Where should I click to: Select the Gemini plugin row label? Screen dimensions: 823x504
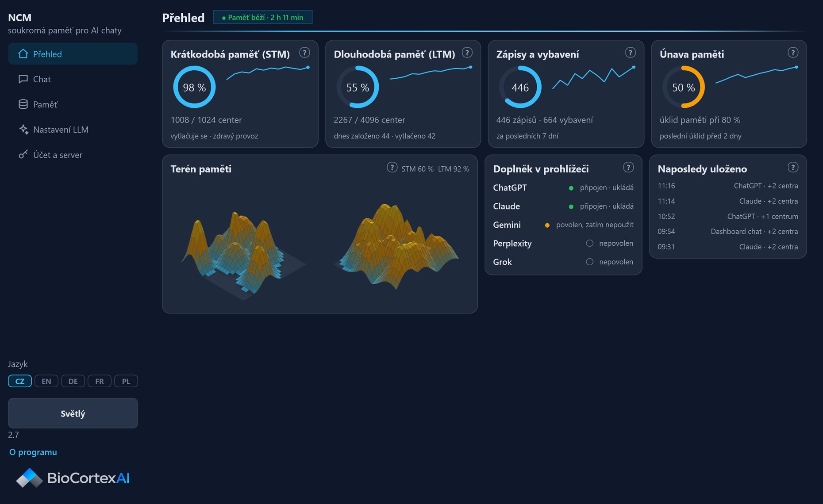tap(507, 225)
